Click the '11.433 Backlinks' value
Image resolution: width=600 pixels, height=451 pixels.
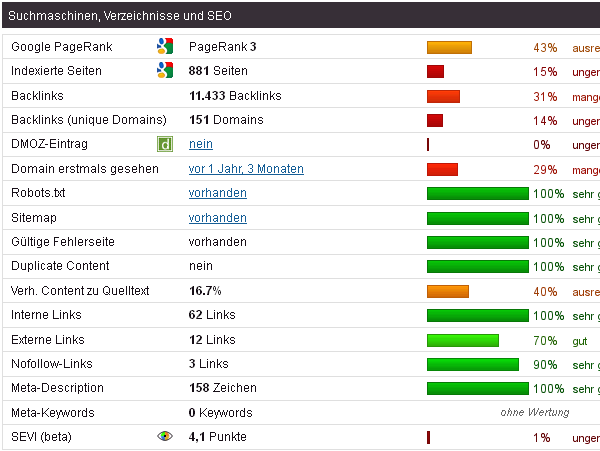235,96
